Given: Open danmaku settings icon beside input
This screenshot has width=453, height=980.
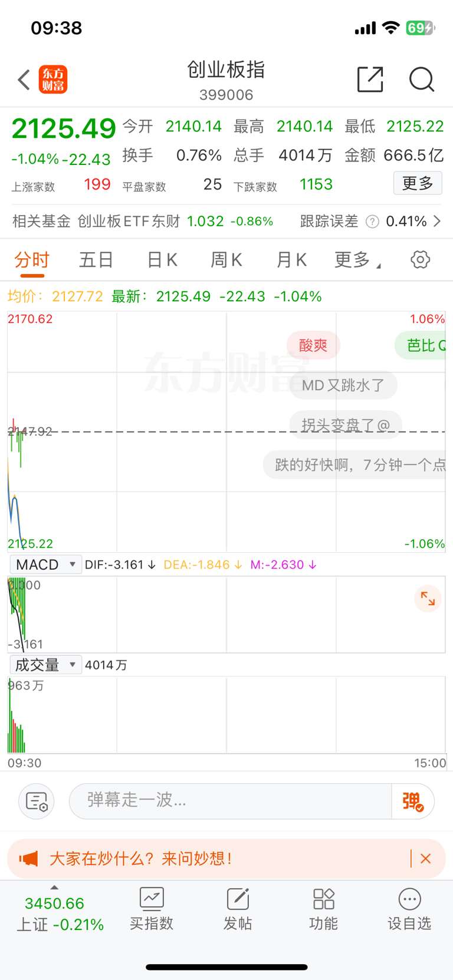Looking at the screenshot, I should 37,801.
